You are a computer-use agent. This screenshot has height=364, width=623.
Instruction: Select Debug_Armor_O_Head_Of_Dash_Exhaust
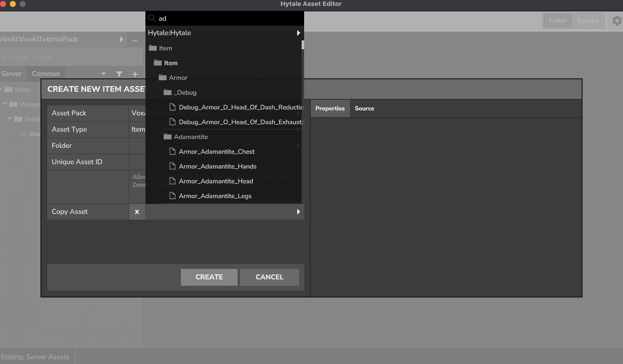point(234,122)
